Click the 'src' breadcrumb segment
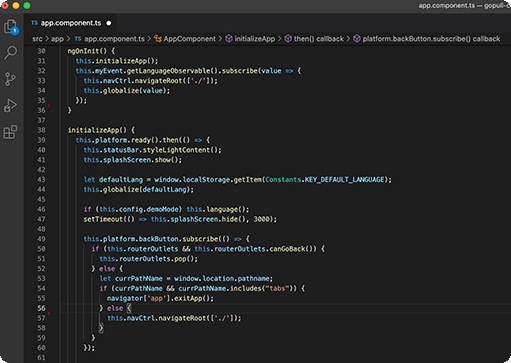 [x=37, y=39]
